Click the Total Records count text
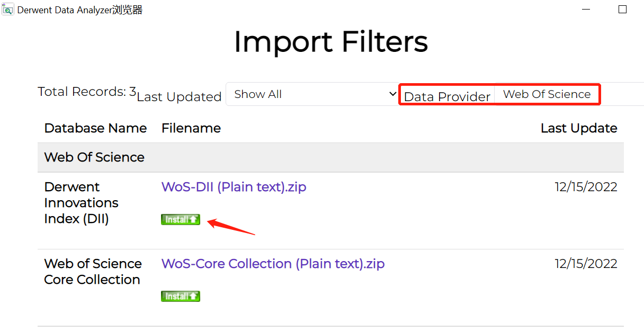The image size is (644, 331). point(86,92)
